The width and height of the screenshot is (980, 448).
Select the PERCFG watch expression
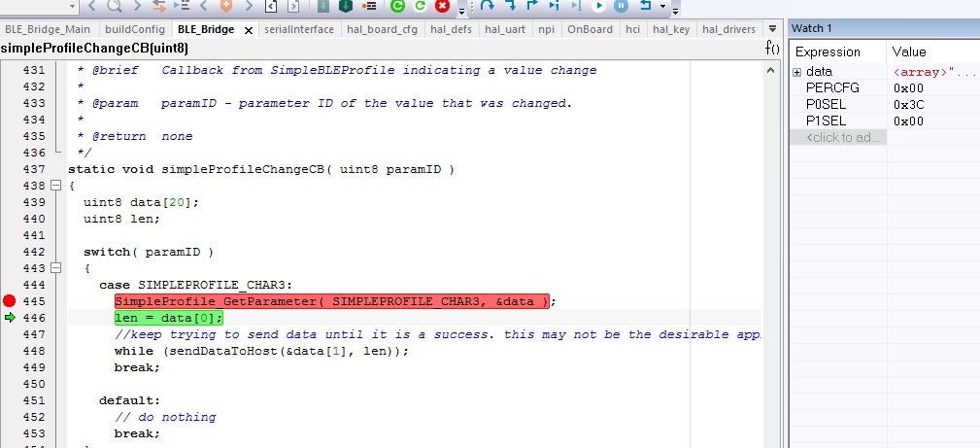(x=832, y=88)
